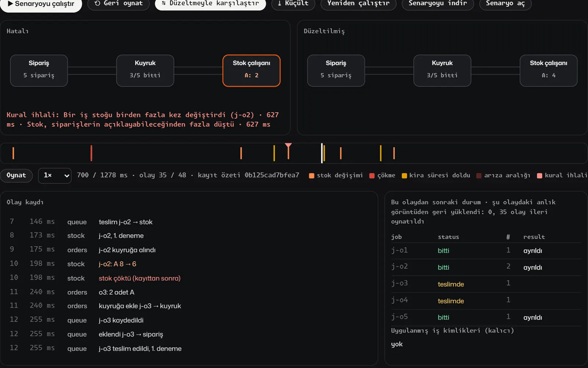This screenshot has height=368, width=588.
Task: Click the red crash marker on timeline
Action: 91,153
